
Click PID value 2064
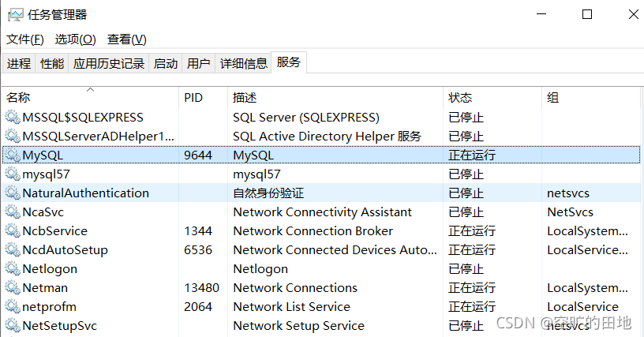pos(198,307)
